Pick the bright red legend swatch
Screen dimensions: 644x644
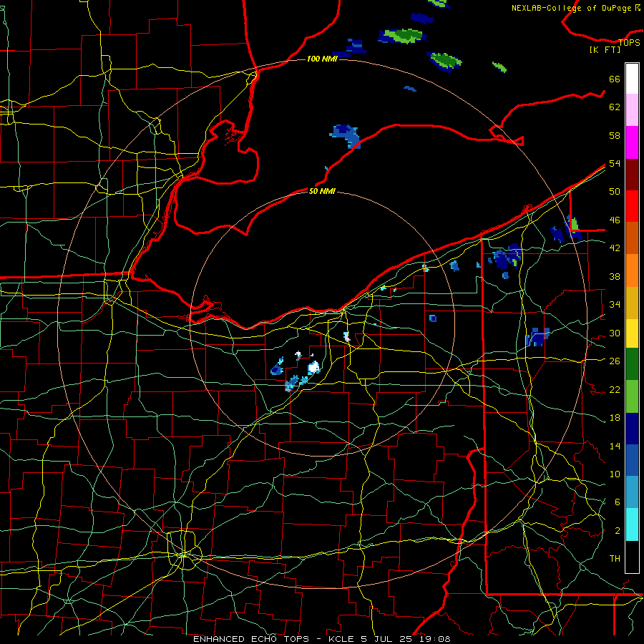(632, 206)
